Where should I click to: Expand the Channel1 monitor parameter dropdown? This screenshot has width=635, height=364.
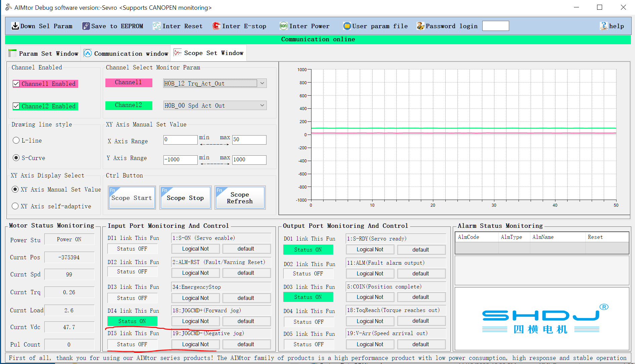point(262,83)
